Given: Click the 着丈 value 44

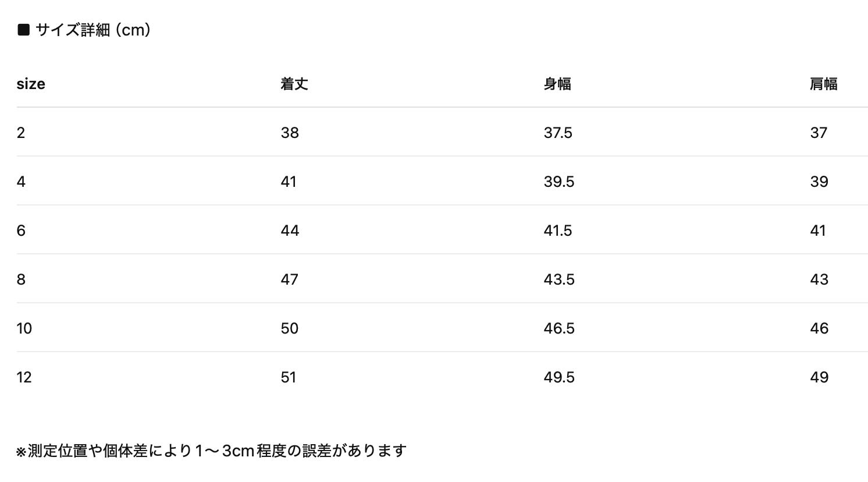Looking at the screenshot, I should tap(290, 231).
